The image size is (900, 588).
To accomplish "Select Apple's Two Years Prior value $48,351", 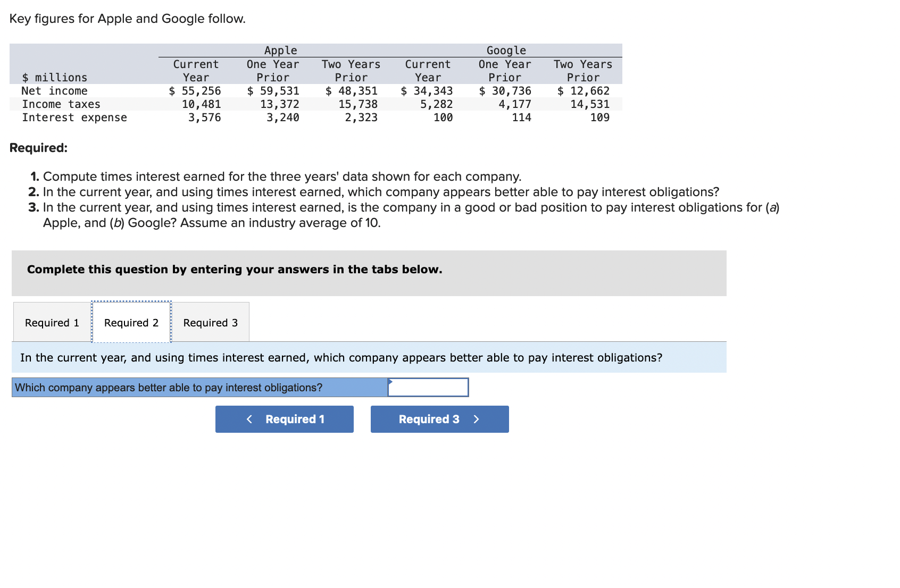I will pyautogui.click(x=351, y=90).
